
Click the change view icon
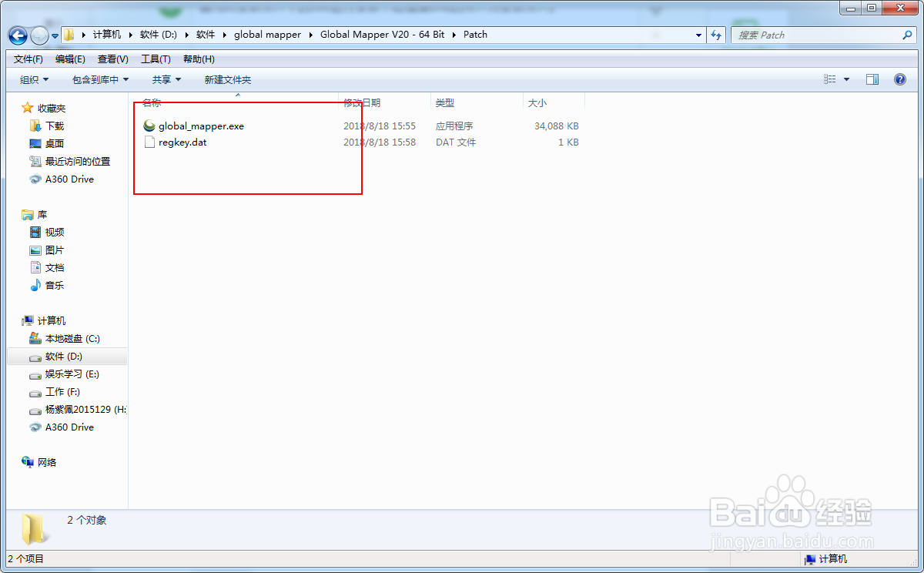(830, 79)
